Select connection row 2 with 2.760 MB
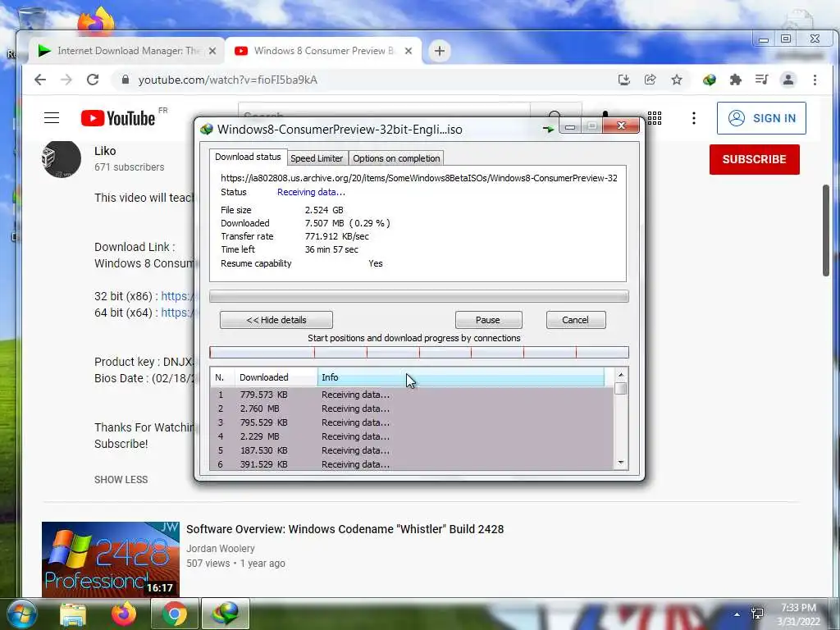The height and width of the screenshot is (630, 840). click(x=412, y=409)
